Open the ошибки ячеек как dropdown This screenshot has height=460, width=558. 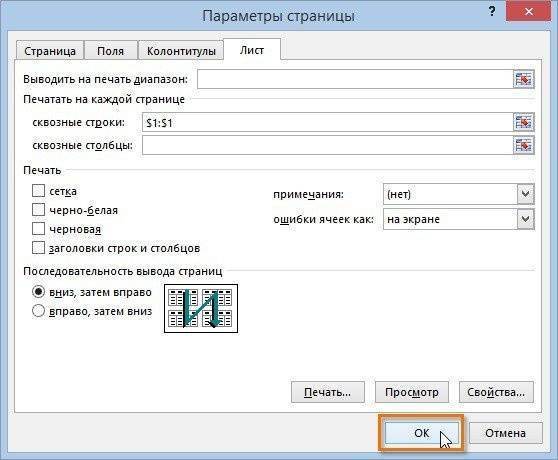point(525,219)
